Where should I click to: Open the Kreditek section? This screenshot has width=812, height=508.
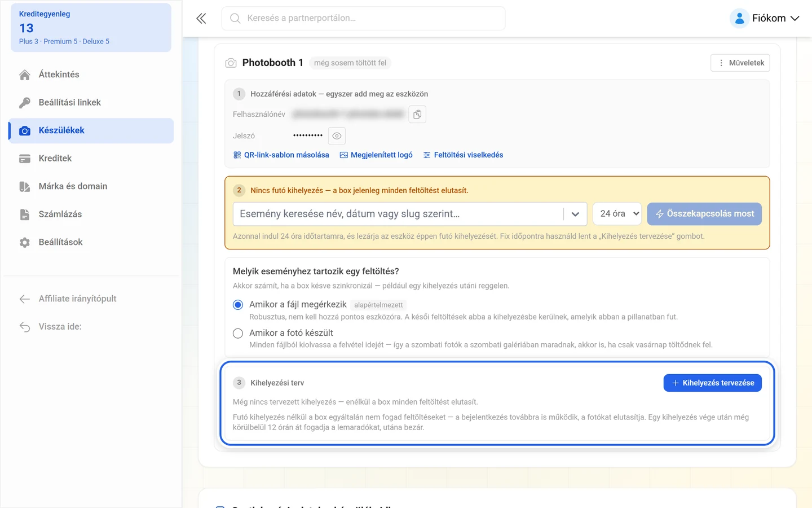(91, 159)
